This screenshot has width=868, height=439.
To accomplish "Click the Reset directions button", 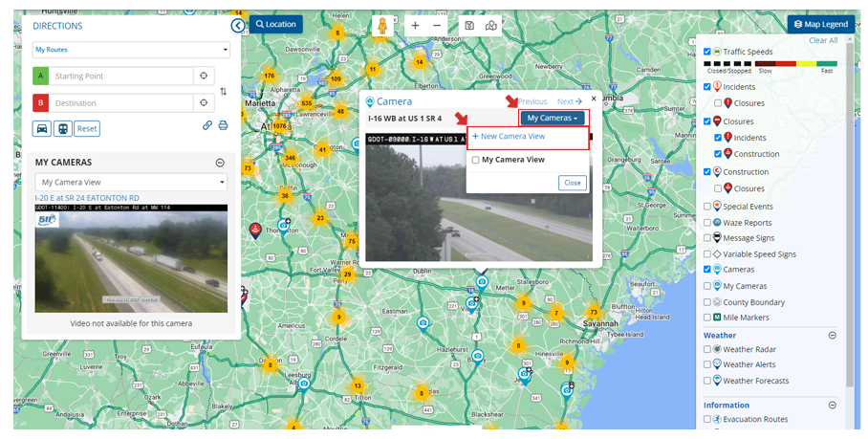I will click(87, 128).
